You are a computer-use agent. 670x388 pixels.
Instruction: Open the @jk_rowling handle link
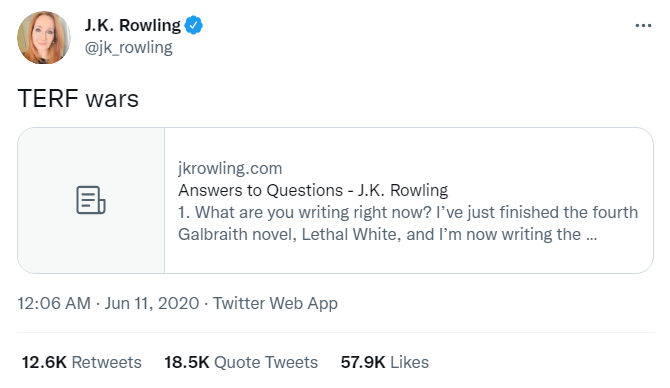129,47
